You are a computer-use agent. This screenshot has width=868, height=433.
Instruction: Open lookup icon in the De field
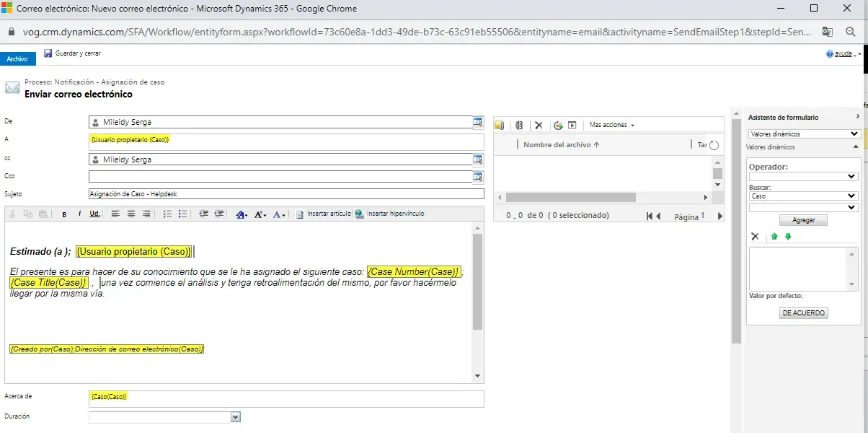[x=477, y=122]
